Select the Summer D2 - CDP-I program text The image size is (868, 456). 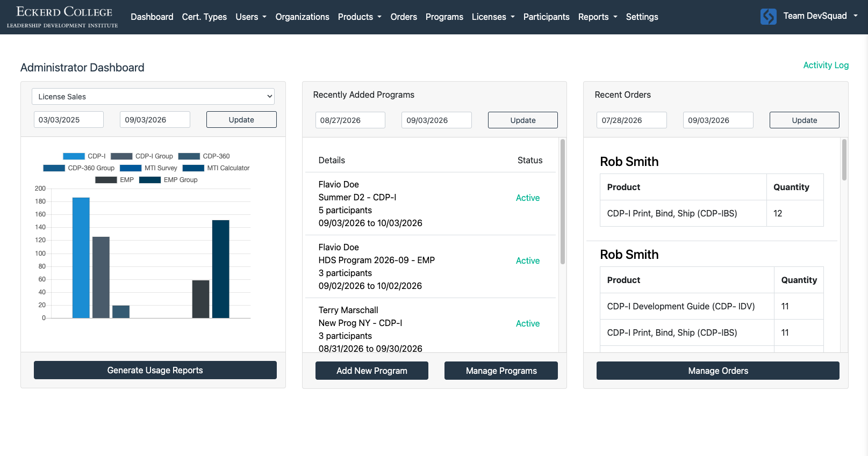coord(357,197)
